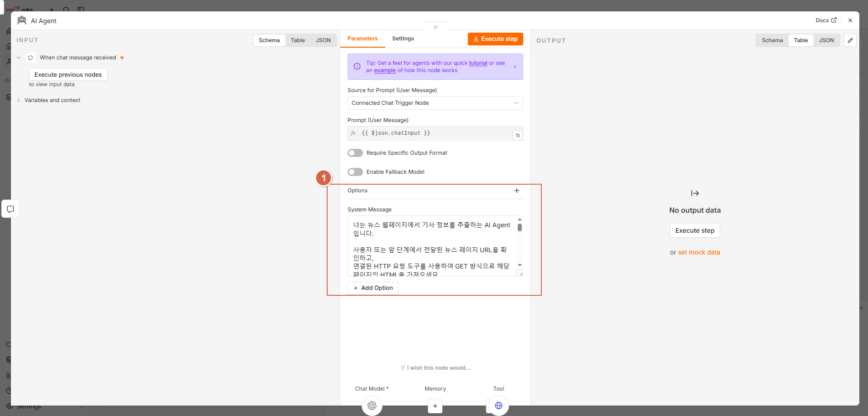Dismiss the purple tip banner
The height and width of the screenshot is (416, 868).
515,67
